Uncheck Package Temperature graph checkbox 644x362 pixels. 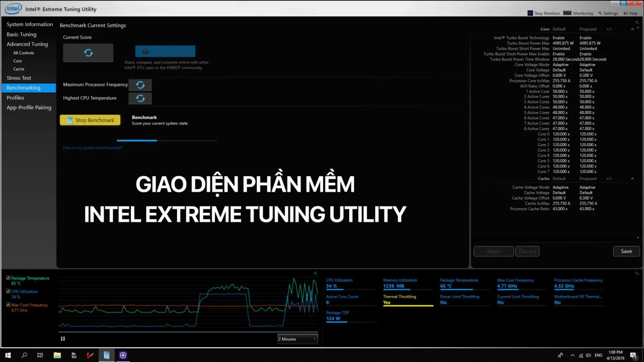pos(8,278)
